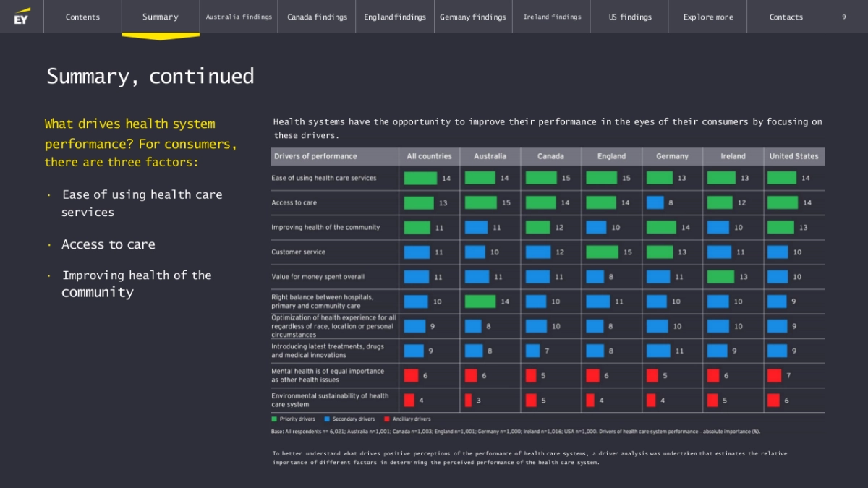868x488 pixels.
Task: Open Canada findings tab
Action: tap(317, 17)
